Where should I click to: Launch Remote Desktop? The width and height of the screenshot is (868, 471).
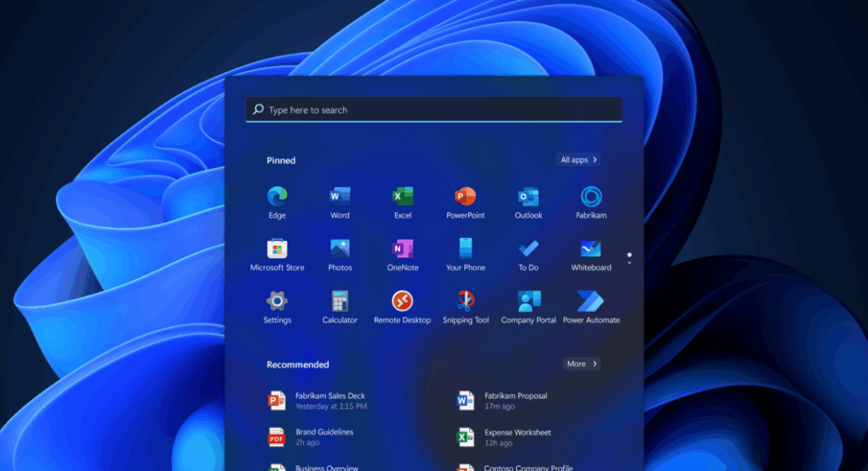402,307
